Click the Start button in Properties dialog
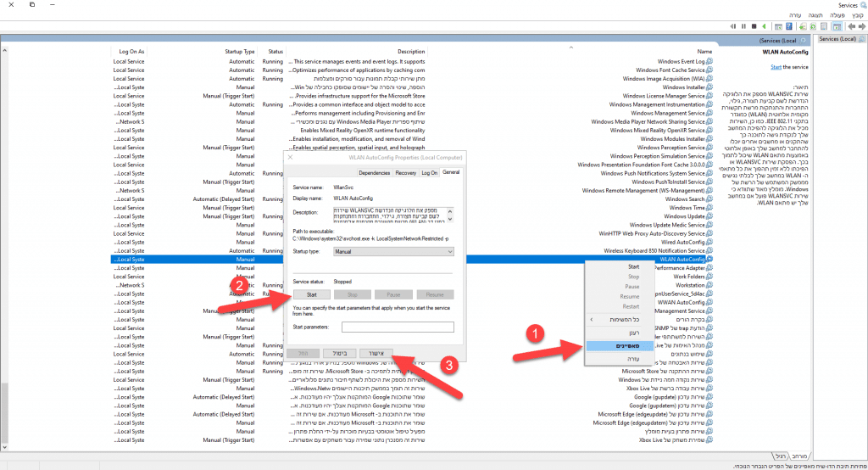 click(312, 295)
